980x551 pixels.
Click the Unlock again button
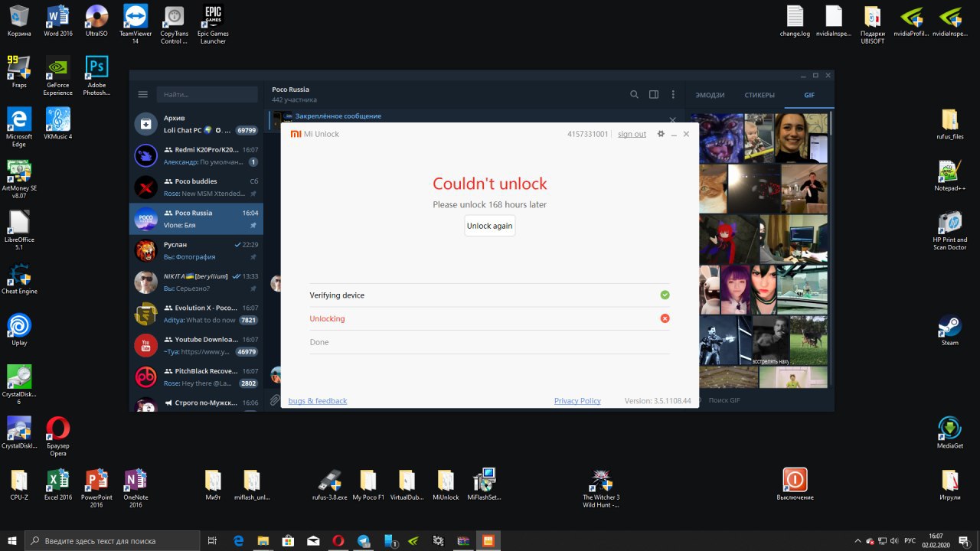tap(490, 226)
